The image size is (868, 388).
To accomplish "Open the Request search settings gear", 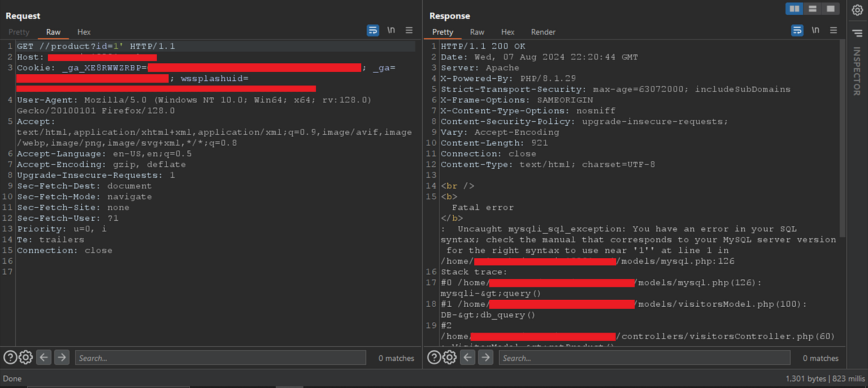I will (x=26, y=357).
